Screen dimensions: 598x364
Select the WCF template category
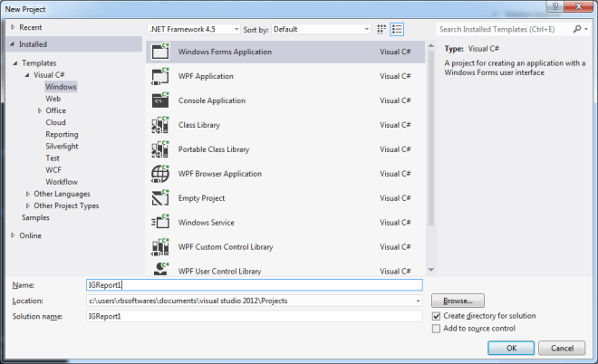point(53,170)
